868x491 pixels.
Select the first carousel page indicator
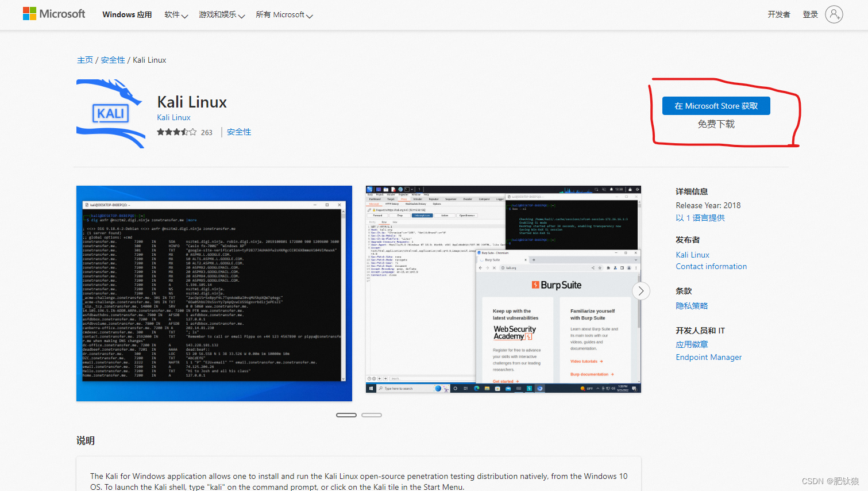(346, 415)
